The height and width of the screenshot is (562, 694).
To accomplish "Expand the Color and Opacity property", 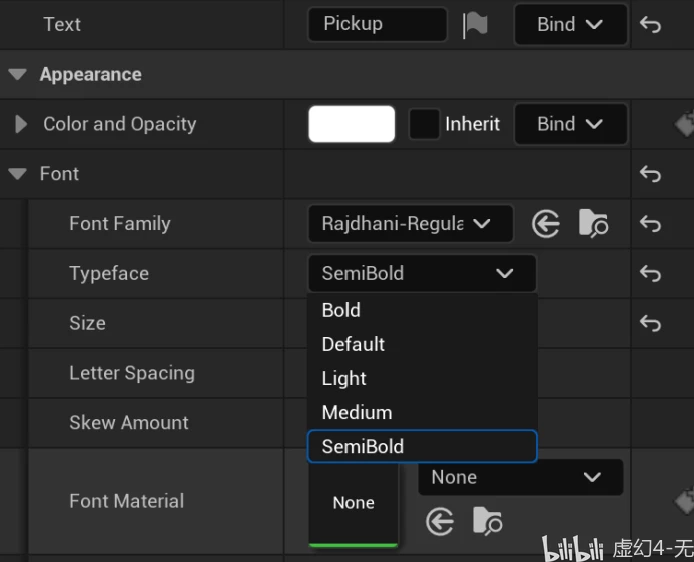I will coord(21,125).
